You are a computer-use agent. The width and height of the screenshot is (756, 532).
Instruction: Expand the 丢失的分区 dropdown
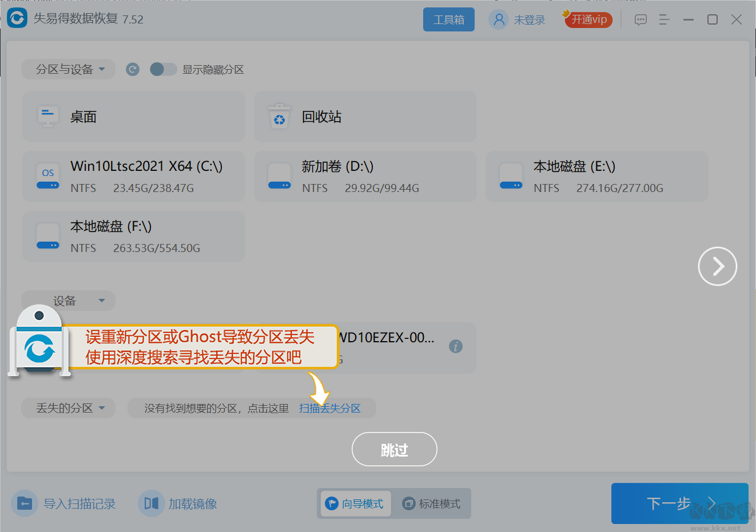click(x=69, y=408)
